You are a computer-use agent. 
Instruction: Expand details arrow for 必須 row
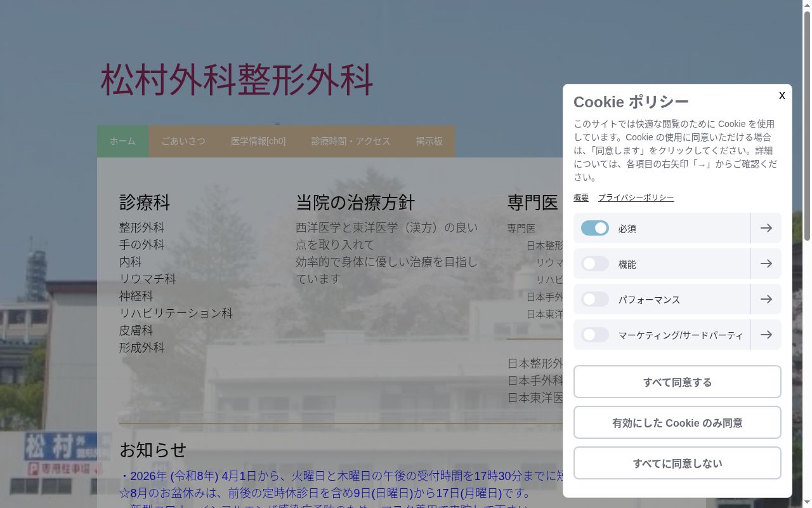tap(766, 228)
